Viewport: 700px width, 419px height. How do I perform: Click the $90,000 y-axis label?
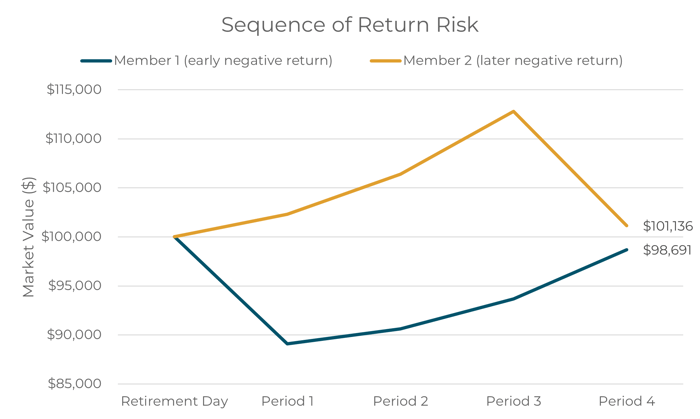(78, 335)
